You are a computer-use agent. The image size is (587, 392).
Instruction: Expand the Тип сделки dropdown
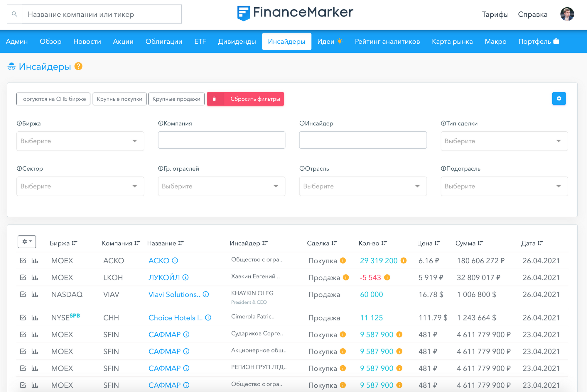pos(504,141)
